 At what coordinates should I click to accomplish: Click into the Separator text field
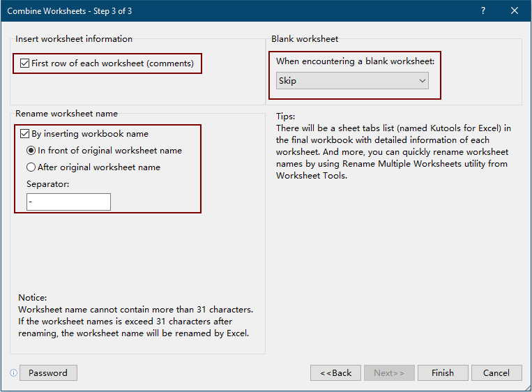(x=68, y=202)
